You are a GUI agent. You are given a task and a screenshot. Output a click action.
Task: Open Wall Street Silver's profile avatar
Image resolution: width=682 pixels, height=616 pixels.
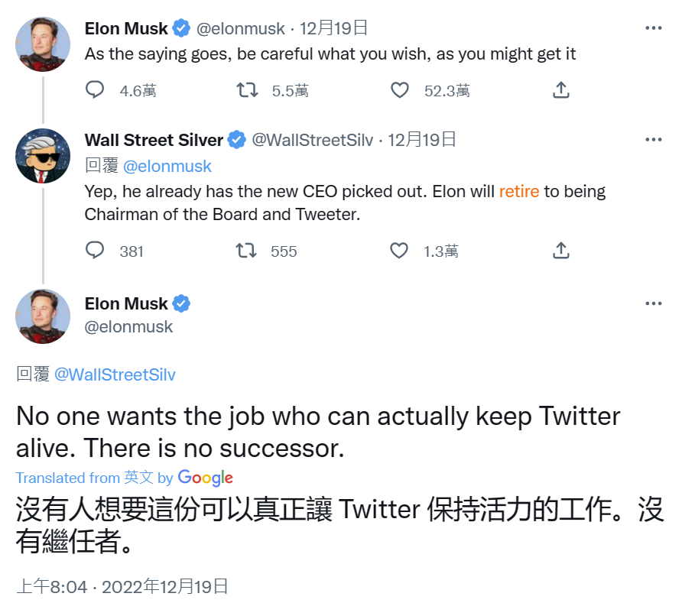pos(43,157)
